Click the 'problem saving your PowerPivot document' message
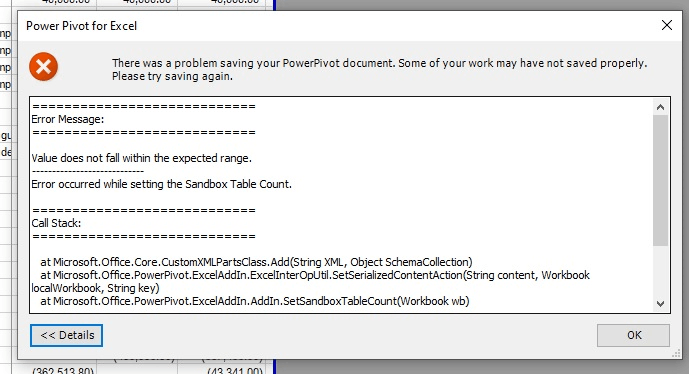The height and width of the screenshot is (374, 689). point(379,69)
